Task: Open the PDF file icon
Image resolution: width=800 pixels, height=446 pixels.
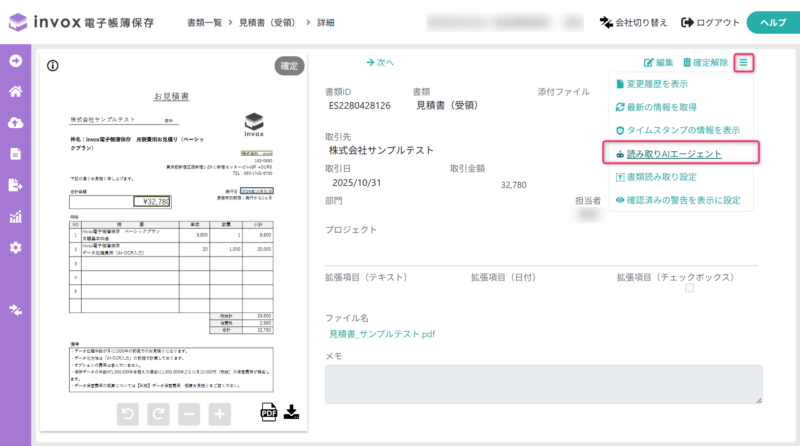Action: (x=268, y=412)
